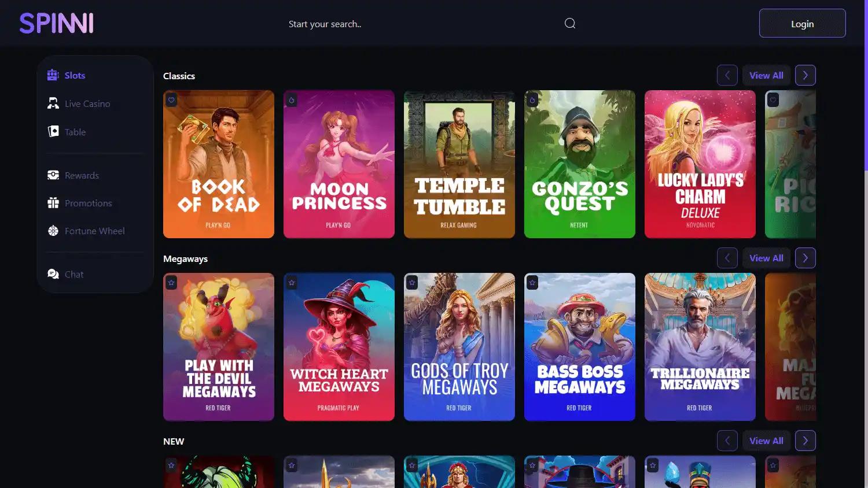Show previous NEW games with left arrow
This screenshot has height=488, width=868.
click(727, 441)
